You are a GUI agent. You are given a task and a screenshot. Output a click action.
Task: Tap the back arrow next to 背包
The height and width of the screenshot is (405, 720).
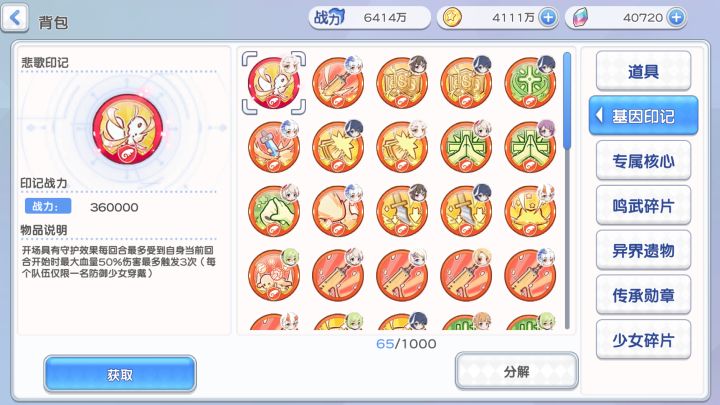click(x=15, y=18)
